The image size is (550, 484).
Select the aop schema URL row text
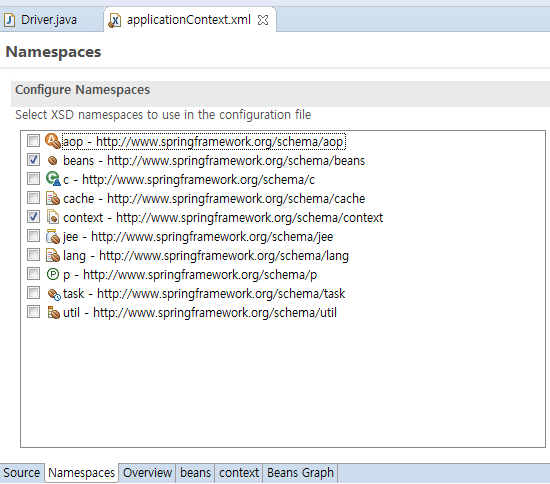[204, 142]
